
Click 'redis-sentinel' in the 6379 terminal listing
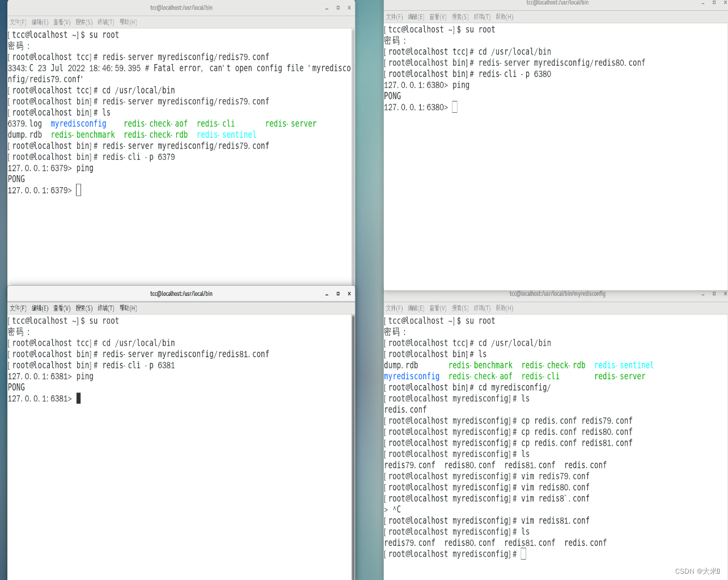click(226, 135)
